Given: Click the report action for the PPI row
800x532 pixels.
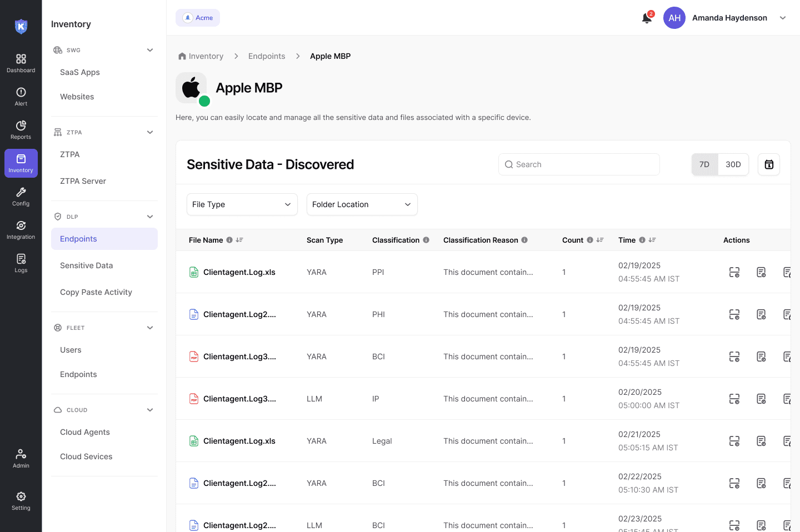Looking at the screenshot, I should (x=761, y=272).
